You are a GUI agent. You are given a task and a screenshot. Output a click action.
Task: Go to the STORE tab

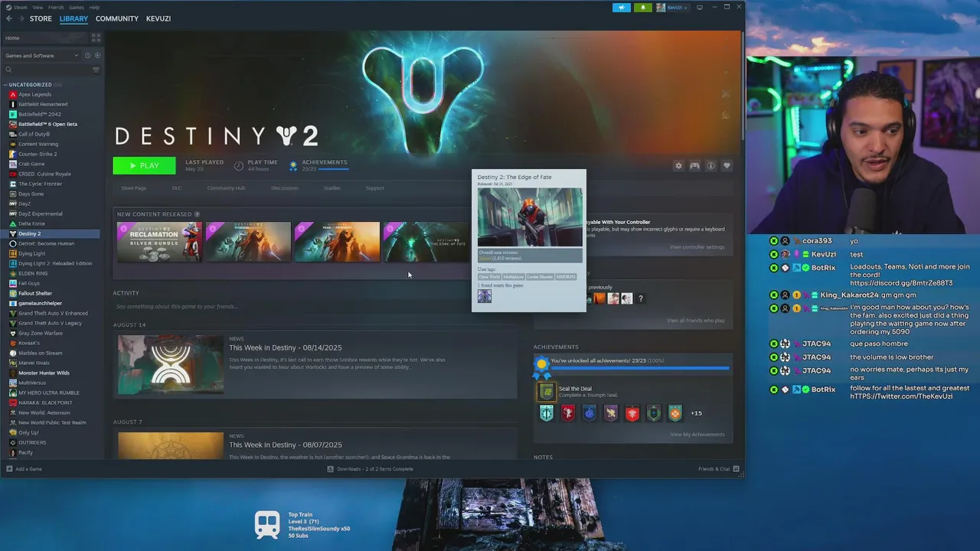tap(41, 18)
